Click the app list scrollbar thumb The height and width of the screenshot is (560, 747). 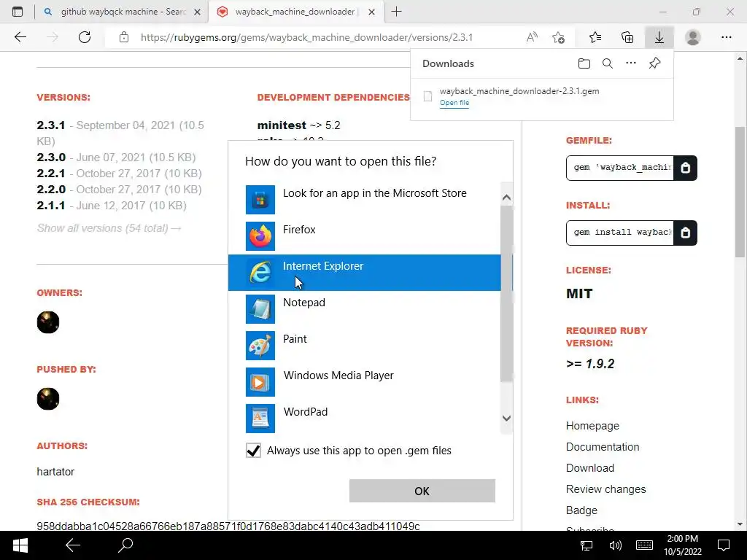507,293
